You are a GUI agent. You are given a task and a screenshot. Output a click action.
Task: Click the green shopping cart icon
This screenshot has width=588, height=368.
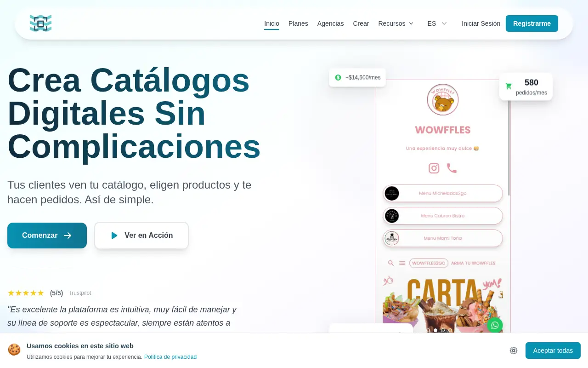click(x=509, y=86)
